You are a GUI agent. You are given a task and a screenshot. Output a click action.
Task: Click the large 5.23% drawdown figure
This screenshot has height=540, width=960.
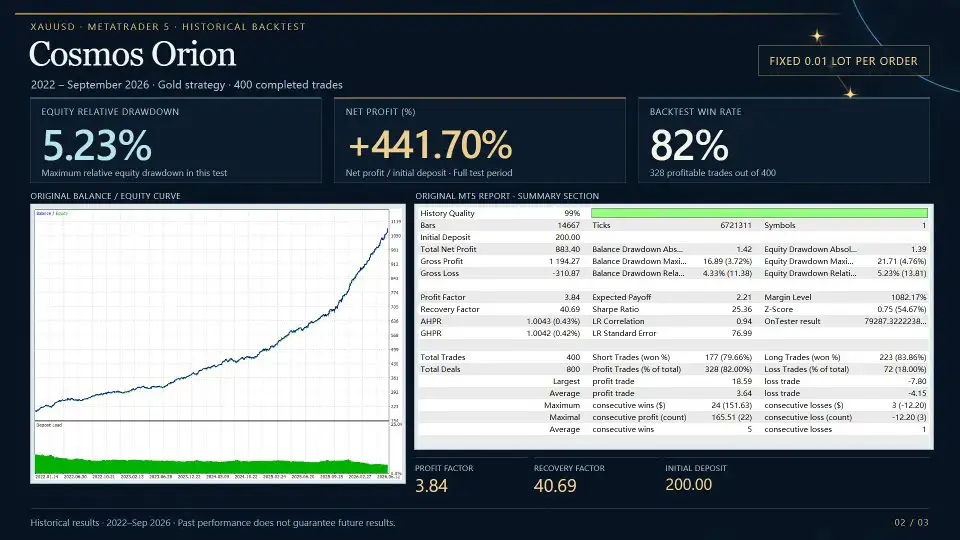(97, 146)
